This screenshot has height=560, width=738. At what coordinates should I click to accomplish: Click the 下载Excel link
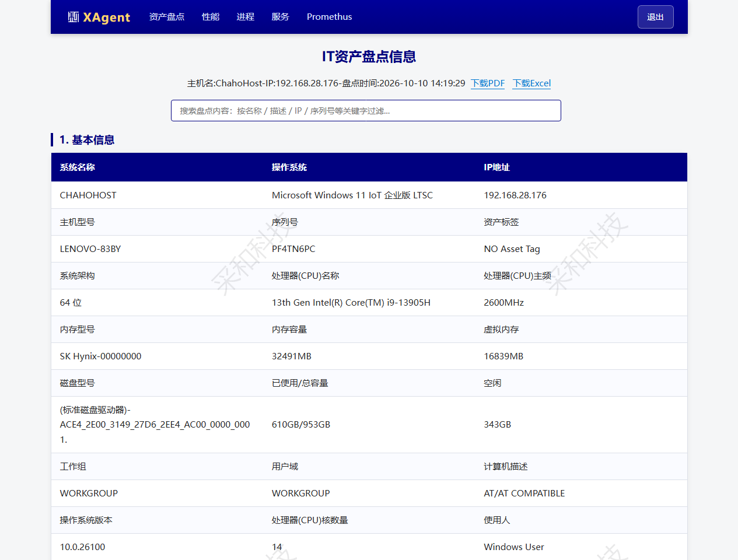[x=531, y=83]
